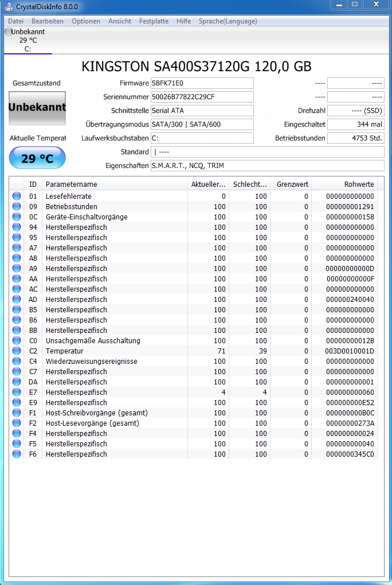Click raw value 0000000345C0
This screenshot has height=585, width=392.
[x=350, y=454]
